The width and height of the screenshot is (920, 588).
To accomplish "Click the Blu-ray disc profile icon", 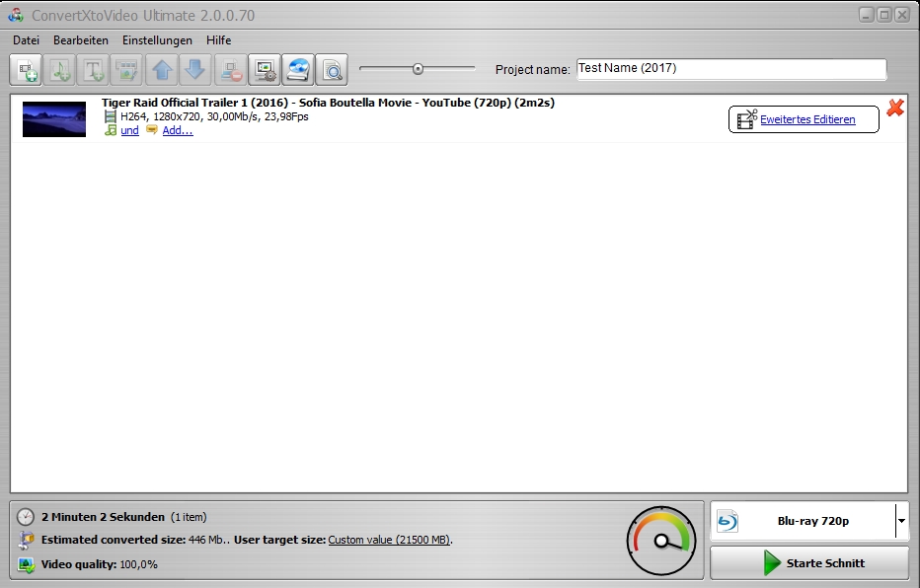I will coord(728,521).
